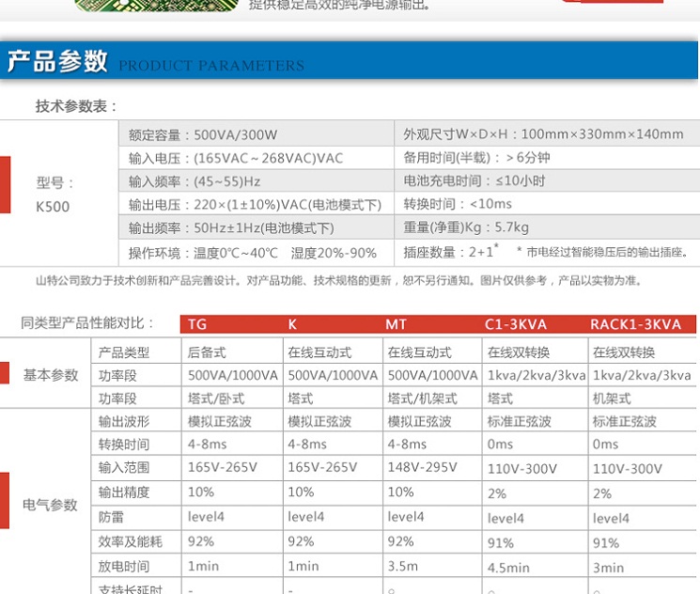The width and height of the screenshot is (700, 594).
Task: Select 92% in the K column
Action: pos(301,541)
